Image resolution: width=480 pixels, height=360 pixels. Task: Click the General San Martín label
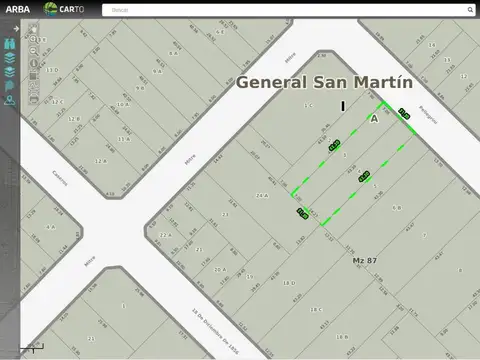tap(324, 82)
